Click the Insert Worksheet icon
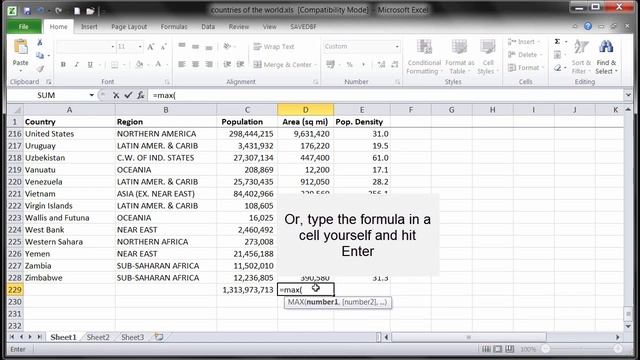 pos(159,337)
